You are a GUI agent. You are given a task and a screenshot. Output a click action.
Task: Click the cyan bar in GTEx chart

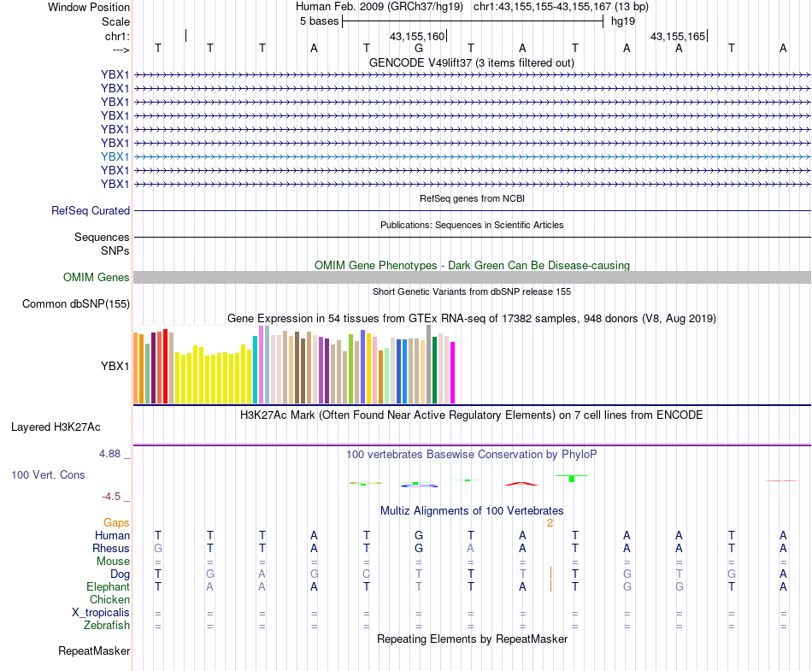[x=255, y=369]
